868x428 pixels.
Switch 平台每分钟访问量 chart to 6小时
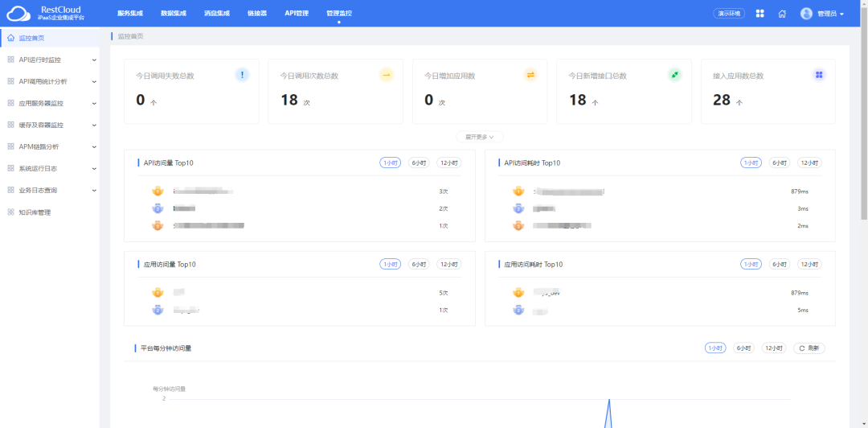pos(743,348)
